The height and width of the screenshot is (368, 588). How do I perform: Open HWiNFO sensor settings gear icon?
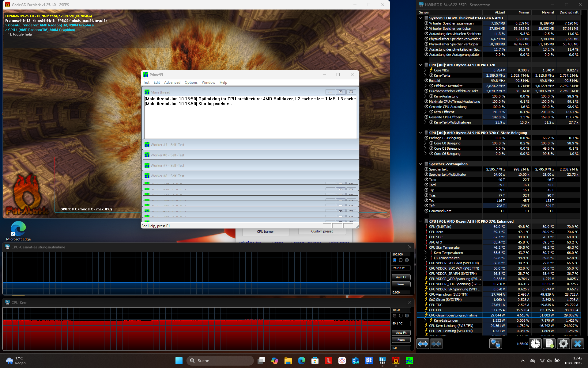point(563,344)
